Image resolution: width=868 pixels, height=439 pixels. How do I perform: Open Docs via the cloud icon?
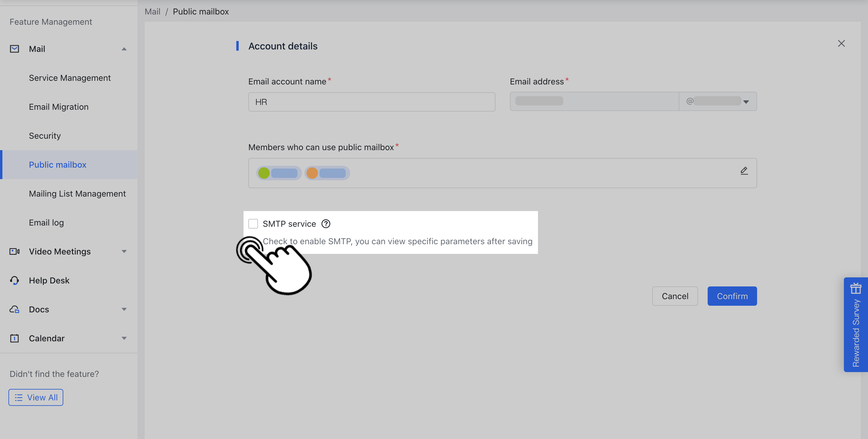click(x=14, y=309)
